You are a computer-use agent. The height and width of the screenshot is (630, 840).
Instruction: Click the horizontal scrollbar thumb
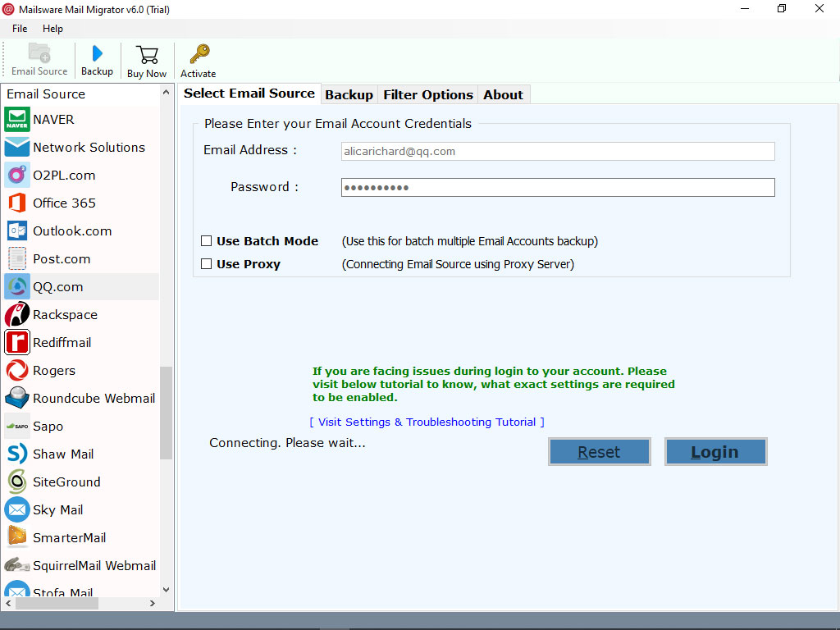(x=57, y=603)
